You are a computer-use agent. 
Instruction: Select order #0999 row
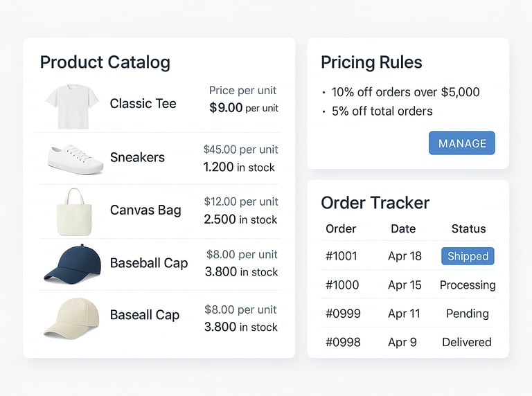tap(343, 314)
